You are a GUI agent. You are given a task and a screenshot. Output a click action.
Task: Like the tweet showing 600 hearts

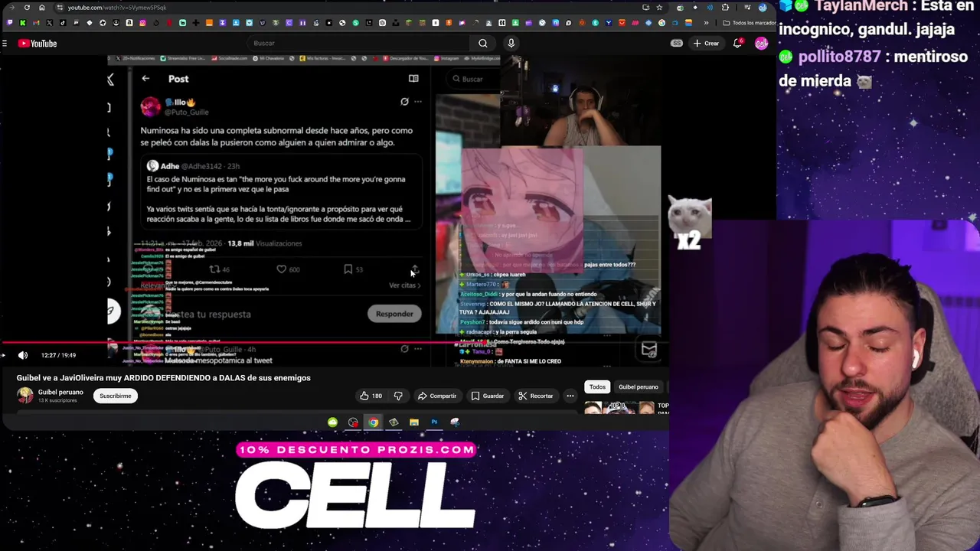(x=281, y=269)
